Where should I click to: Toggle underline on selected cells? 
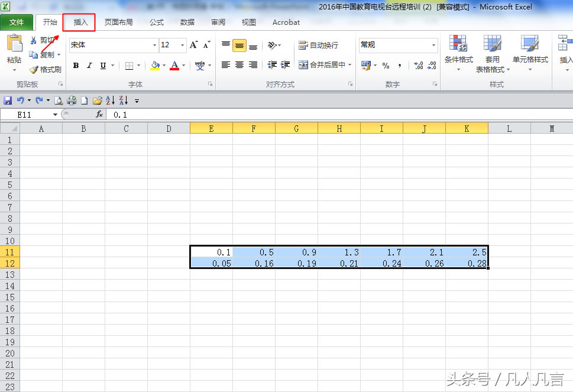pyautogui.click(x=103, y=66)
